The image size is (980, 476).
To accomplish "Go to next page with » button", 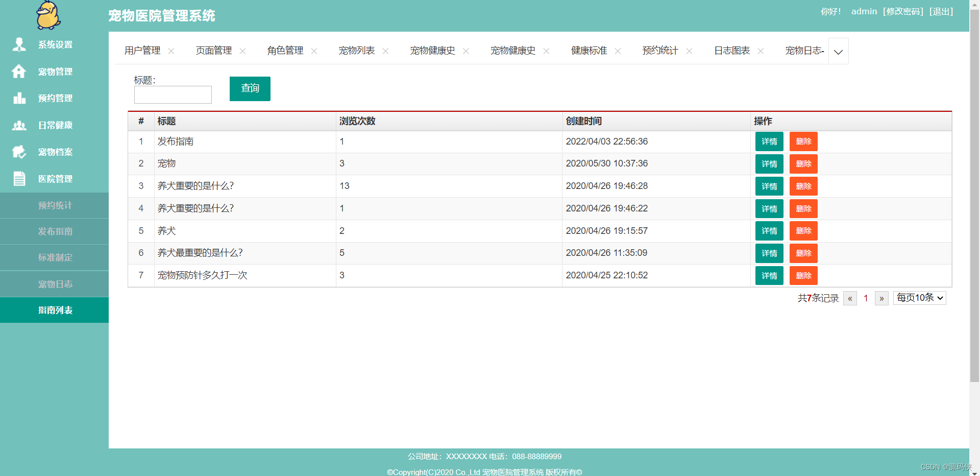I will [881, 298].
